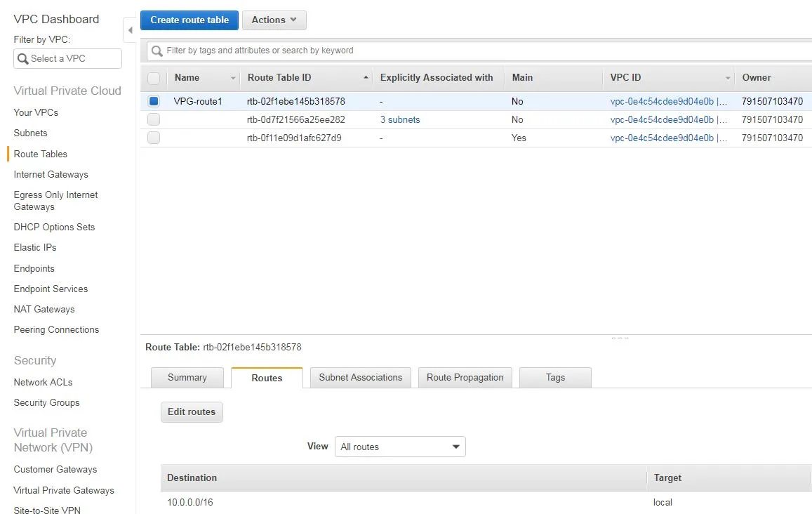The width and height of the screenshot is (812, 514).
Task: Select rtb-02f1ebe145b318578 ID cell in table
Action: tap(296, 101)
